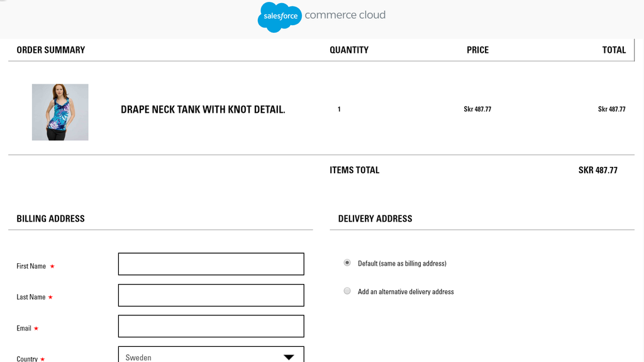Choose Add an alternative delivery address radio
The image size is (644, 362).
tap(347, 291)
